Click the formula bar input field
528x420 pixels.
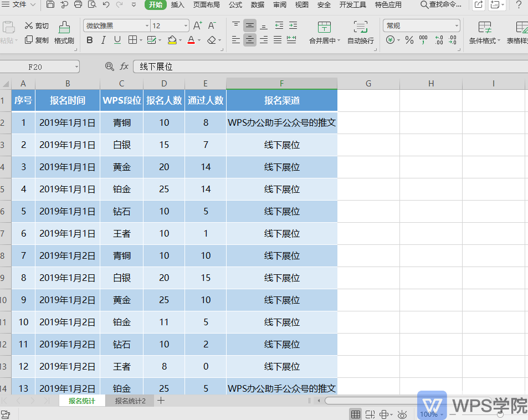coord(330,66)
